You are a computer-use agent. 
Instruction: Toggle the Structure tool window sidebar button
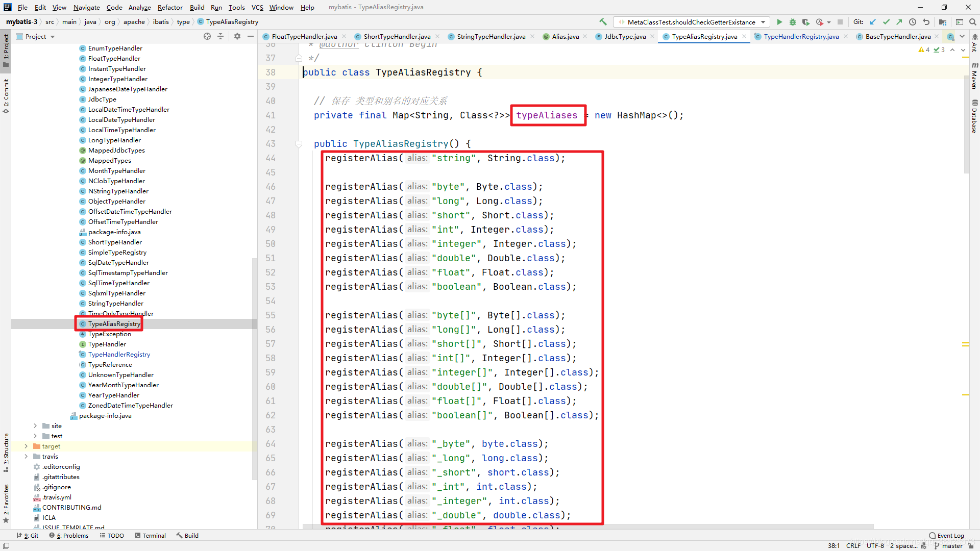coord(6,452)
